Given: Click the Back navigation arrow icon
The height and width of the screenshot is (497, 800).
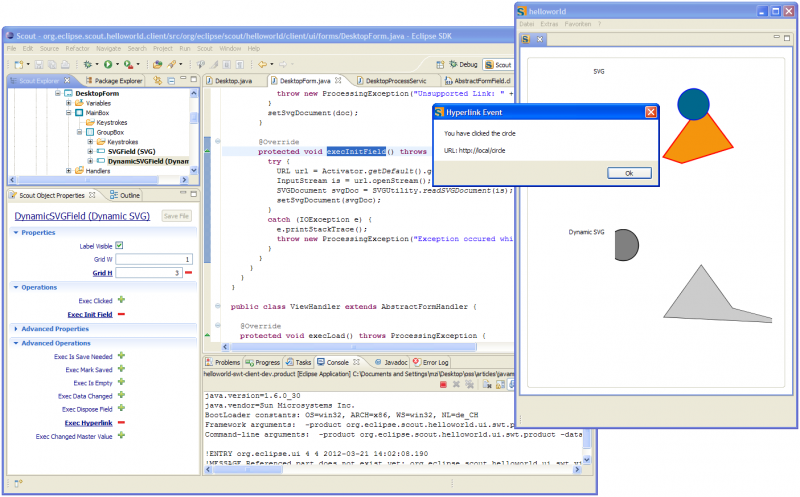Looking at the screenshot, I should click(x=262, y=64).
